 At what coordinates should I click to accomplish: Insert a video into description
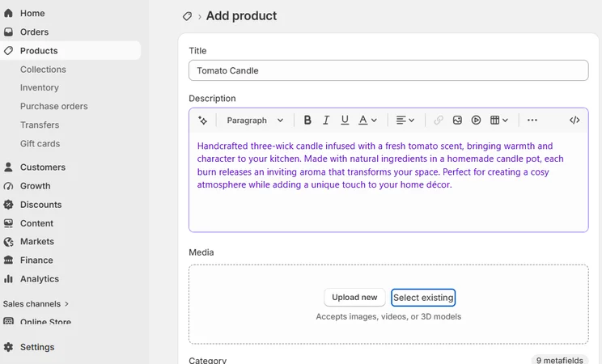click(x=476, y=121)
